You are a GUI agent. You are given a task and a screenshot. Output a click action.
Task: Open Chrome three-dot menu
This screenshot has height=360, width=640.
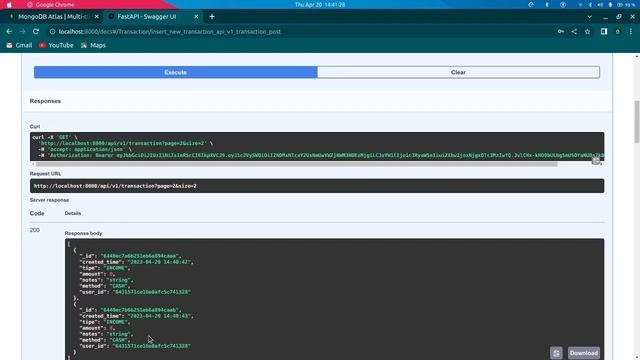(x=631, y=31)
